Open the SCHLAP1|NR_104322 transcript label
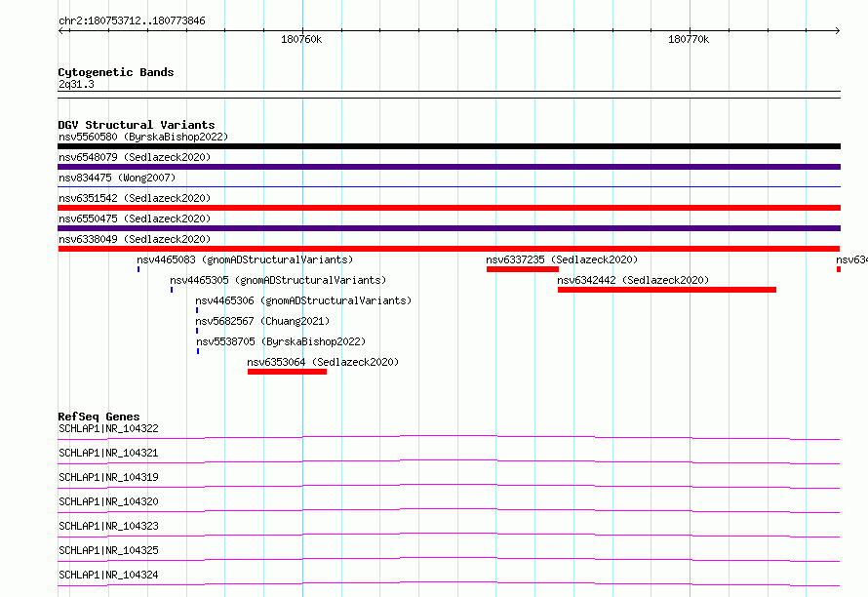 (x=108, y=428)
